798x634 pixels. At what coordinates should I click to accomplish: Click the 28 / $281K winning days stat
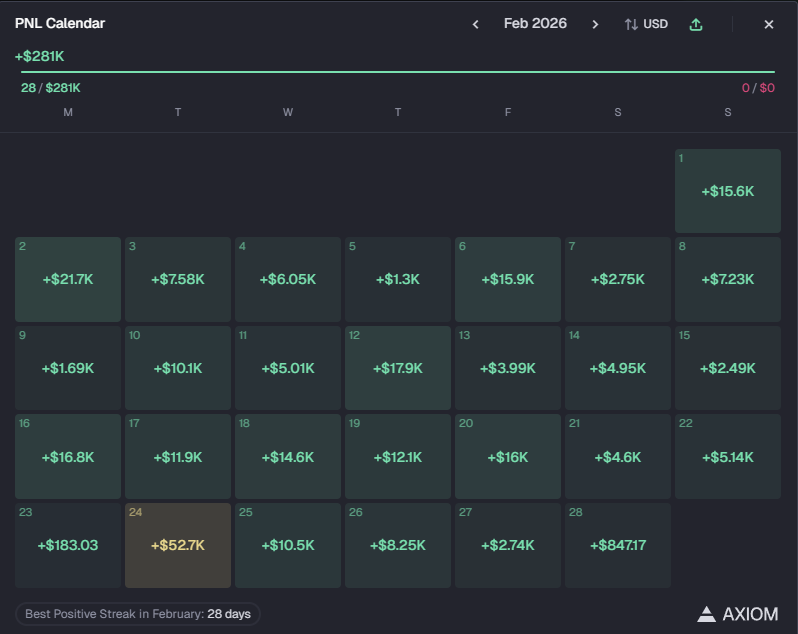coord(50,88)
